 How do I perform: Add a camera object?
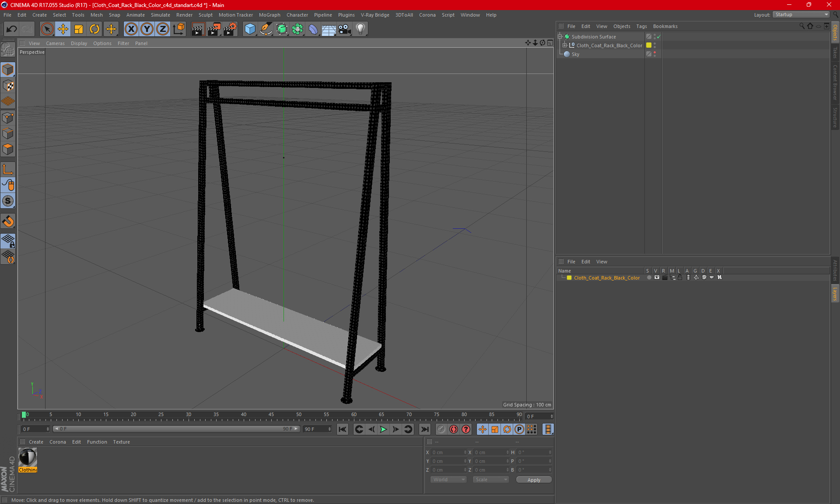tap(344, 29)
